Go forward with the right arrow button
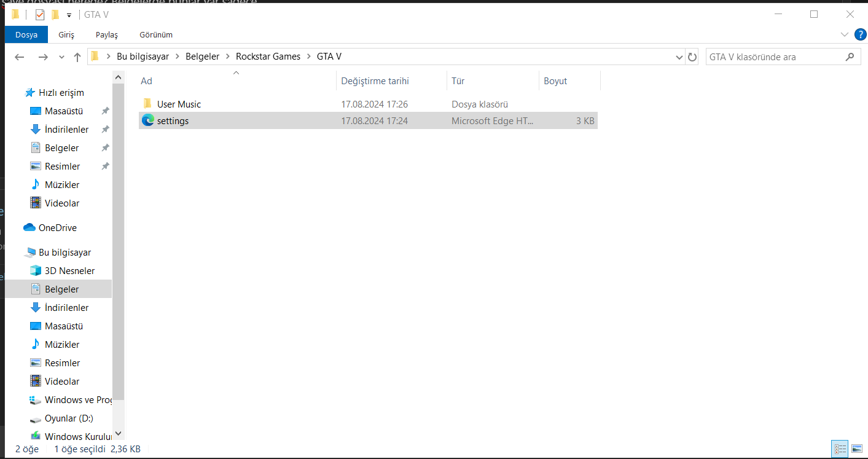The image size is (868, 459). [42, 57]
